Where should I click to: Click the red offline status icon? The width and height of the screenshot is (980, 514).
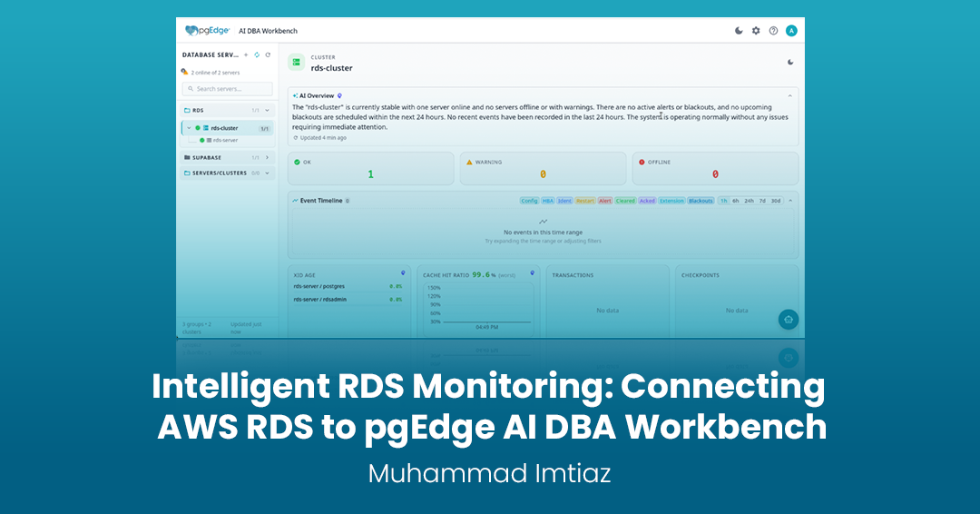(642, 162)
